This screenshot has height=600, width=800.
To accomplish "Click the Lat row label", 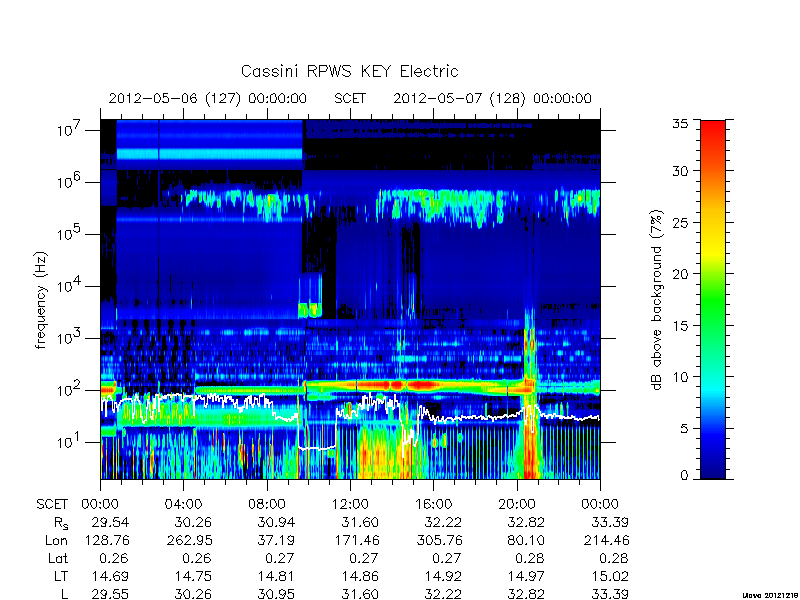I will 58,559.
